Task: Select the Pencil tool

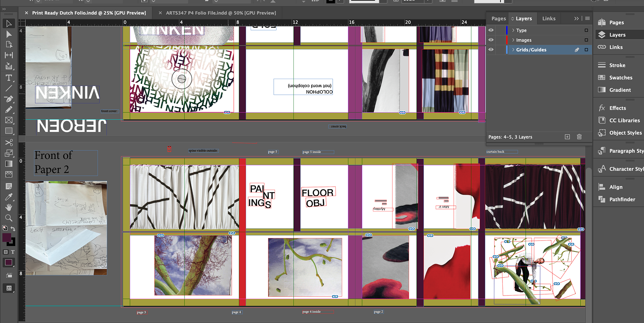Action: pos(9,110)
